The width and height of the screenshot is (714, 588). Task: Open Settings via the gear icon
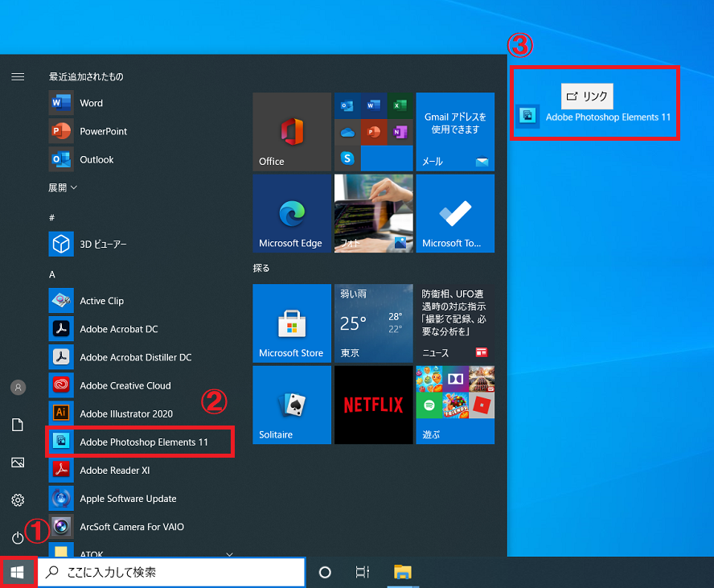pos(18,500)
